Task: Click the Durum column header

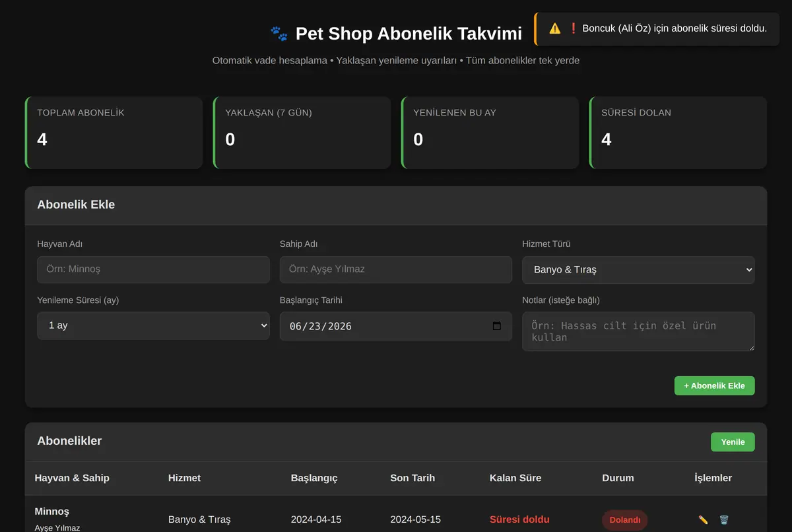Action: 618,478
